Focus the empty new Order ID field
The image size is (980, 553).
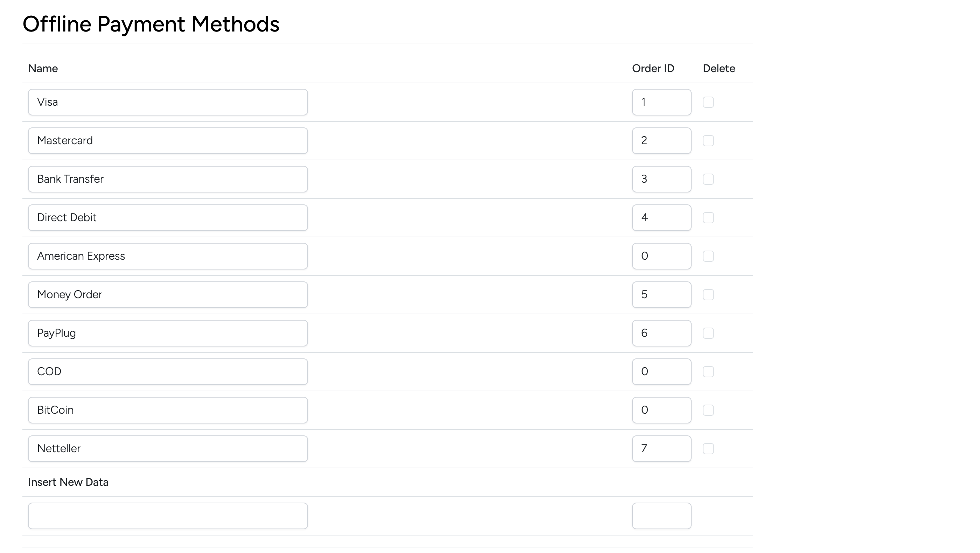pos(661,516)
